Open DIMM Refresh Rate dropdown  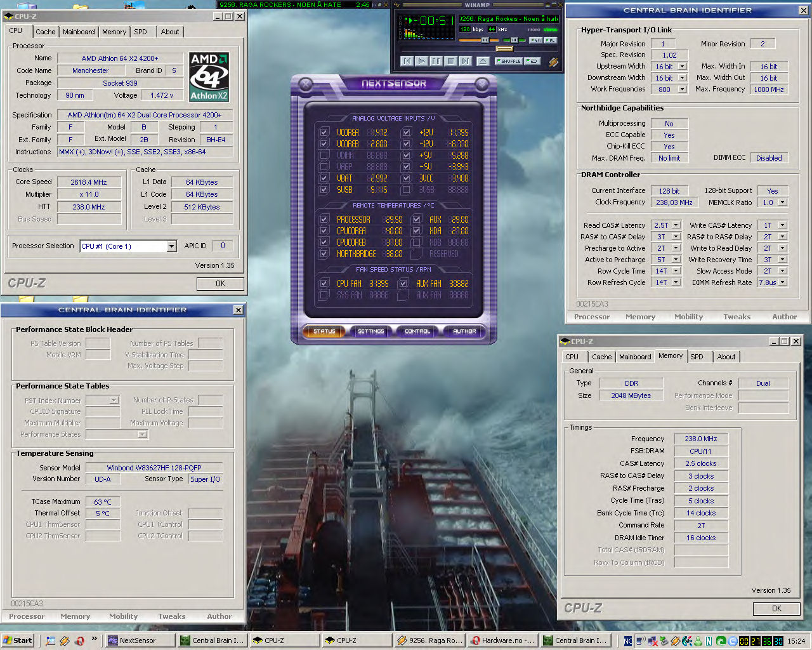[783, 282]
